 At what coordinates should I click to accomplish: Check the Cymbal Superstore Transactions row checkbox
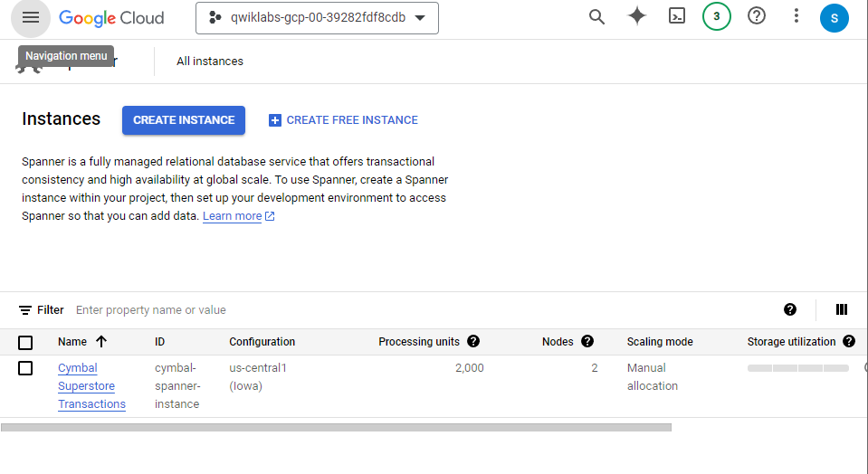(25, 368)
